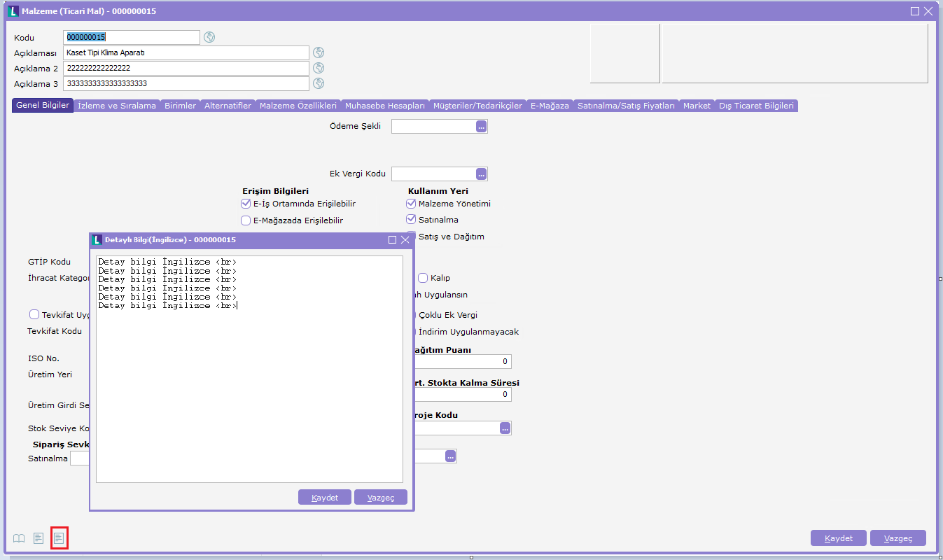The height and width of the screenshot is (560, 943).
Task: Click the document icon right of the book icon
Action: (x=39, y=538)
